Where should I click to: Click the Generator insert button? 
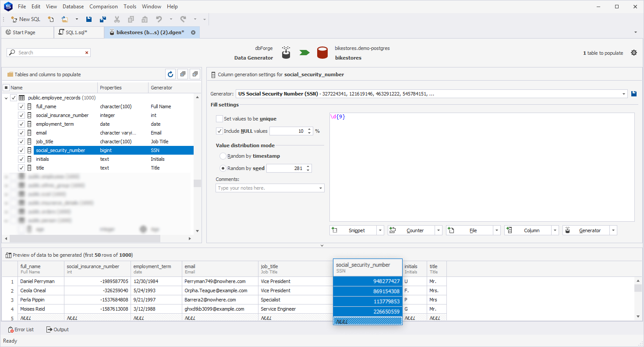tap(586, 230)
